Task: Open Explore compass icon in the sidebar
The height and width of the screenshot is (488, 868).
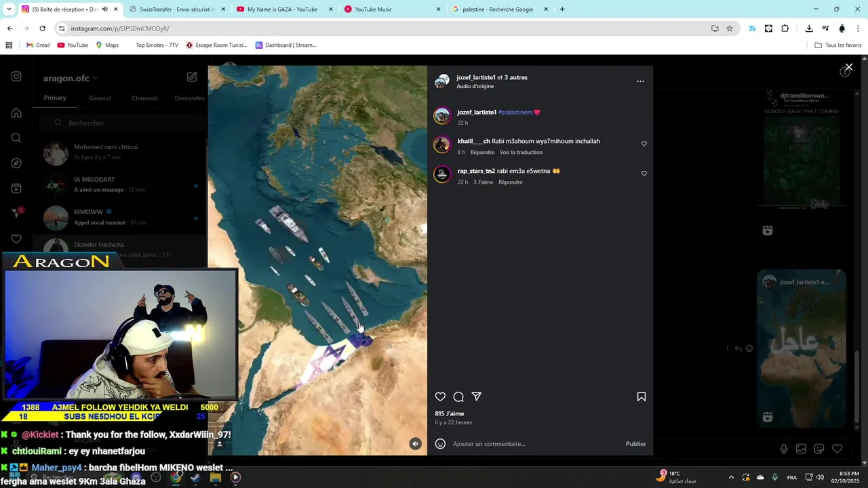Action: 16,163
